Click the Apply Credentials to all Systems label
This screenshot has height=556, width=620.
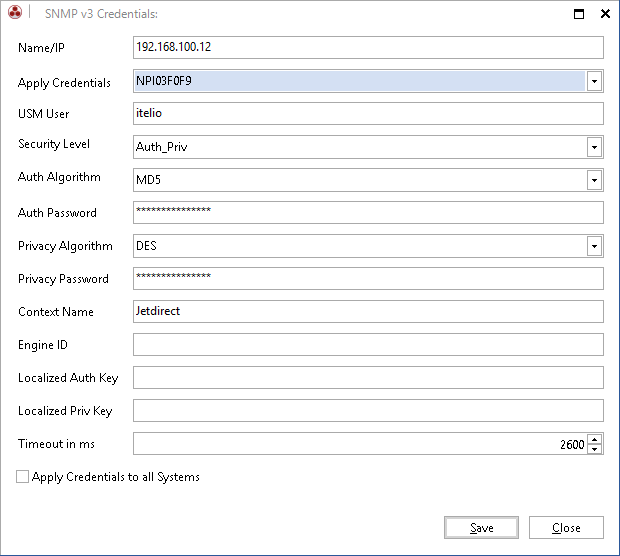point(115,477)
